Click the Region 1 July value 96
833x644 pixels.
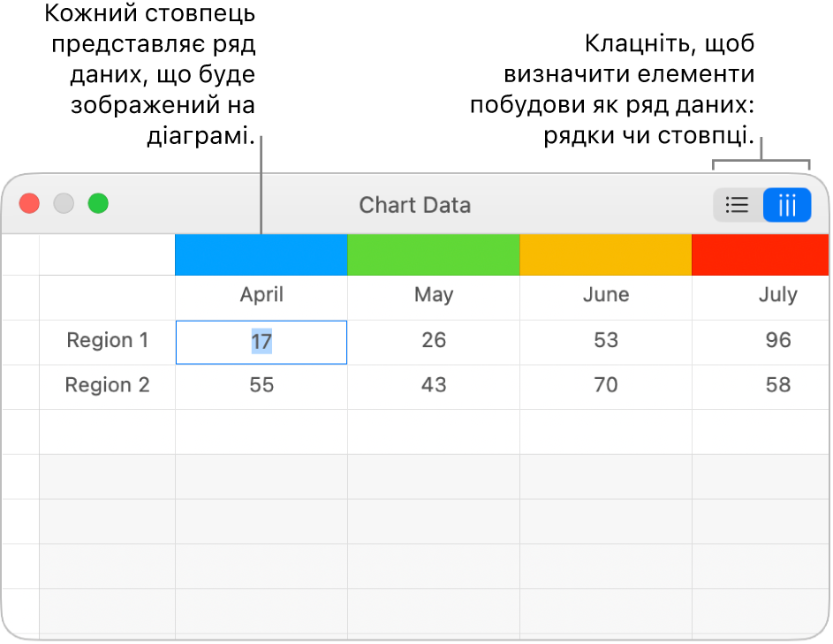click(x=777, y=341)
